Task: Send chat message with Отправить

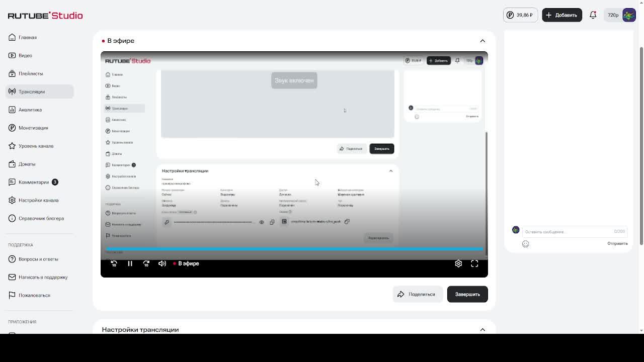Action: 617,243
